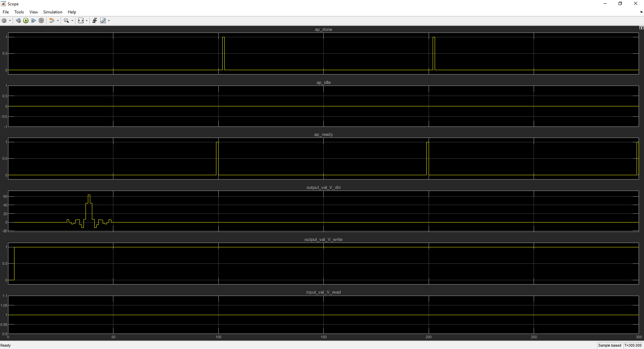
Task: Expand the axis scaling dropdown arrow
Action: pyautogui.click(x=87, y=21)
